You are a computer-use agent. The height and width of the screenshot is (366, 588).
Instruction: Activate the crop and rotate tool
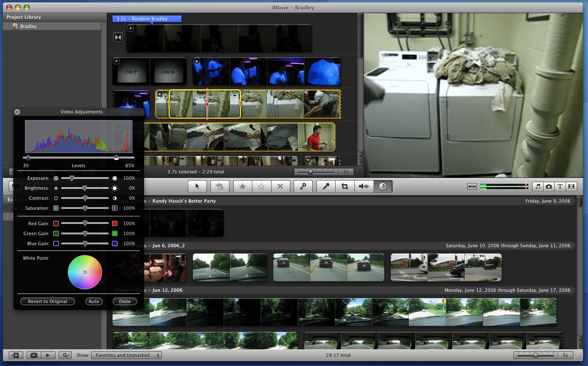tap(345, 186)
